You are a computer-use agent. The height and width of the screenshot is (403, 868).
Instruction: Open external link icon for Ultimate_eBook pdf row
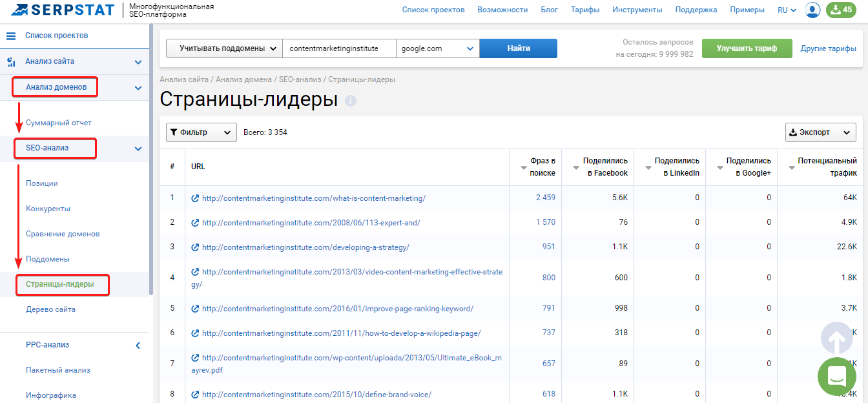(195, 358)
